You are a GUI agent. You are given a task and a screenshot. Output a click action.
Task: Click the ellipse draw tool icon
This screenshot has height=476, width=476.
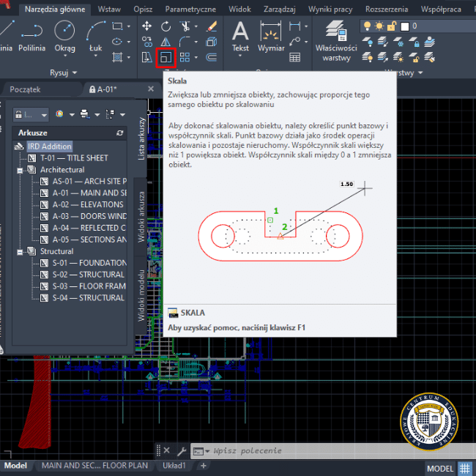click(117, 42)
